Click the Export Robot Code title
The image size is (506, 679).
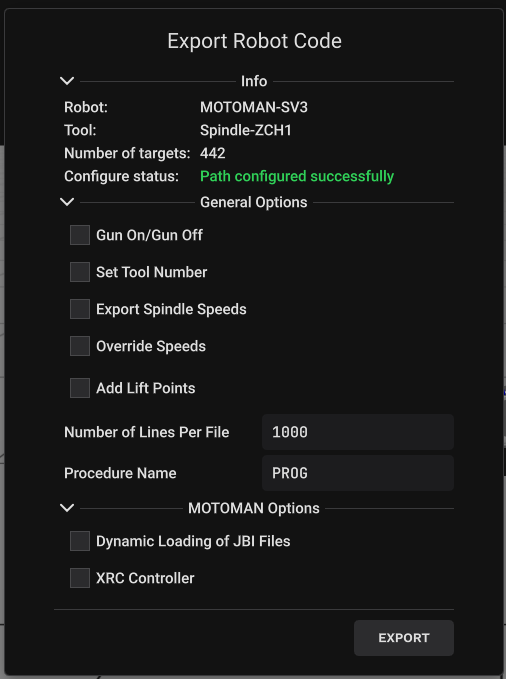coord(254,41)
